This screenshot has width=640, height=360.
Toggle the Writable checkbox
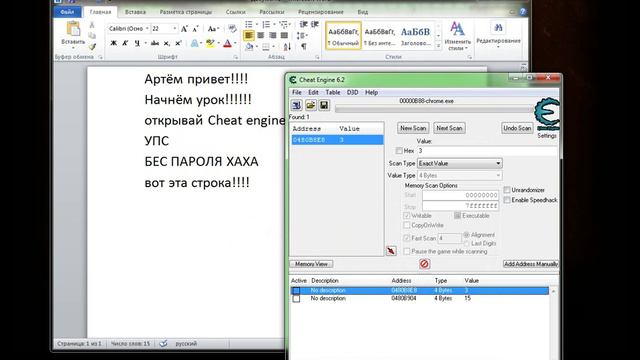[407, 216]
